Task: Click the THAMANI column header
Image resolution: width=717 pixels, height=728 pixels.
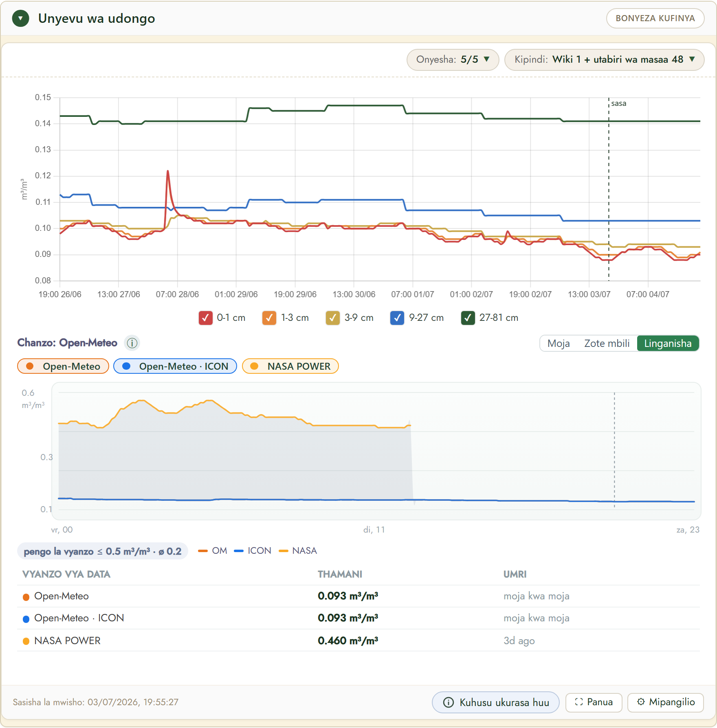Action: pyautogui.click(x=340, y=574)
